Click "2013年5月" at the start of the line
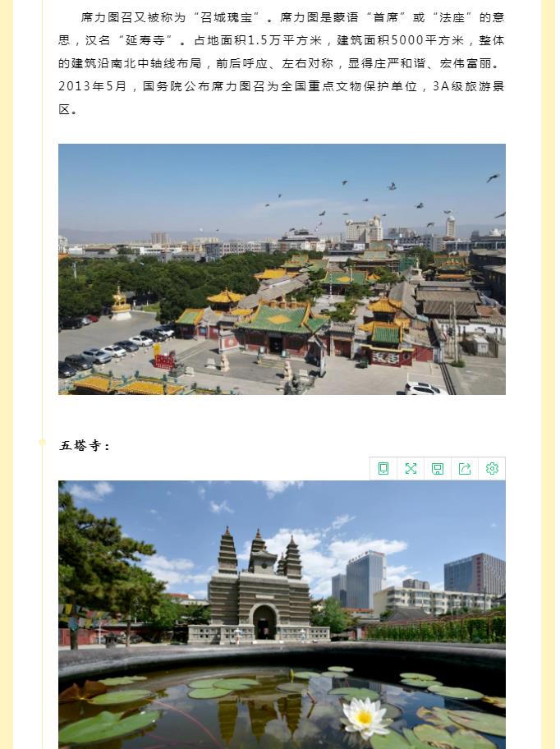Image resolution: width=560 pixels, height=749 pixels. tap(93, 86)
